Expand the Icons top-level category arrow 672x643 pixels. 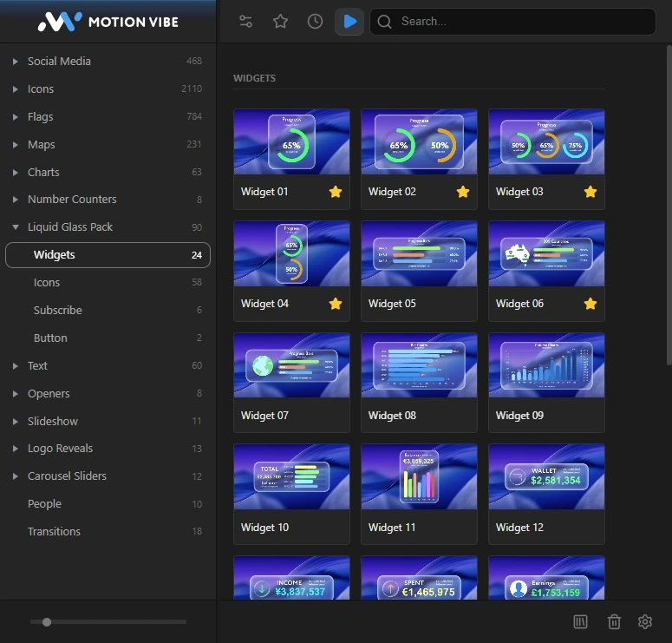pos(16,89)
